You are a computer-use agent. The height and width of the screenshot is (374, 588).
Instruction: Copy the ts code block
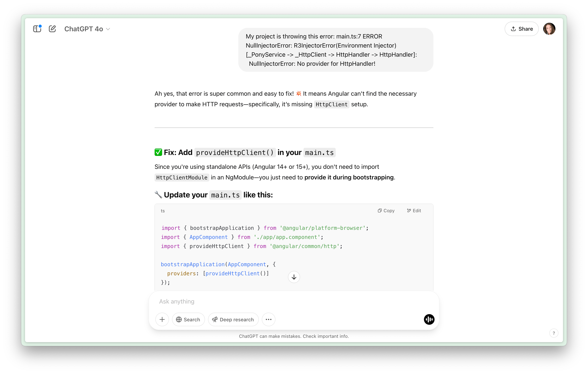pyautogui.click(x=386, y=210)
